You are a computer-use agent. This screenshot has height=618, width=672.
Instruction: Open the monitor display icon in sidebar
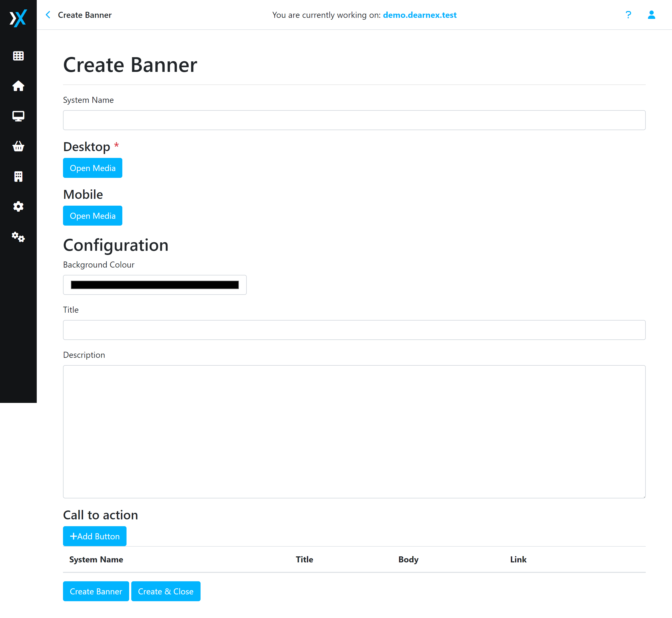click(18, 116)
